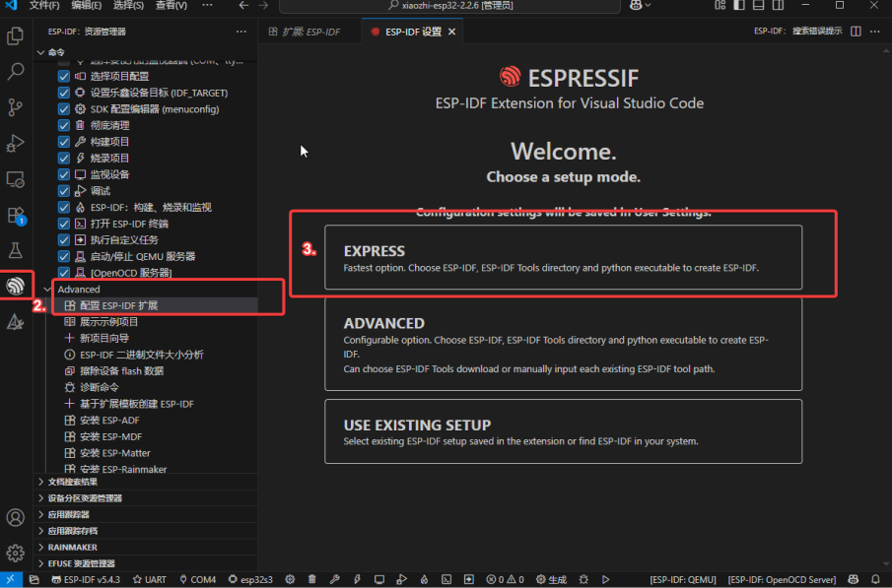This screenshot has width=892, height=588.
Task: Open the Extensions view with update badge
Action: [16, 216]
